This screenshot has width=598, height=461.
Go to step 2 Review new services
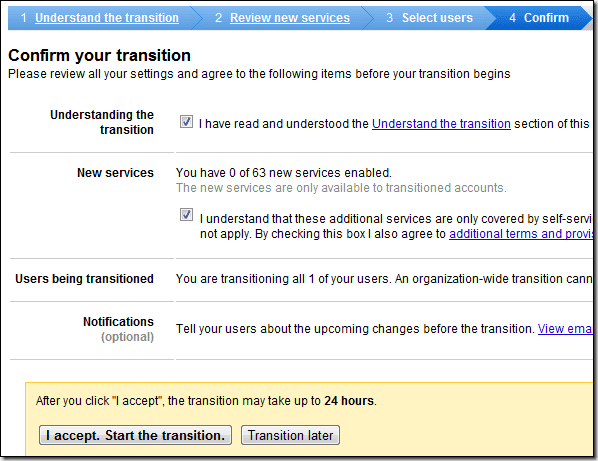pyautogui.click(x=290, y=18)
